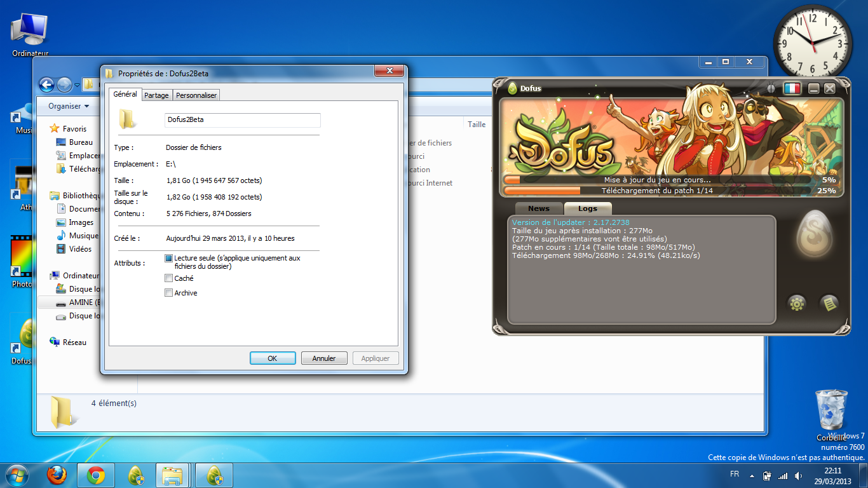Change language via the French flag
Screen dimensions: 868x488
[792, 89]
